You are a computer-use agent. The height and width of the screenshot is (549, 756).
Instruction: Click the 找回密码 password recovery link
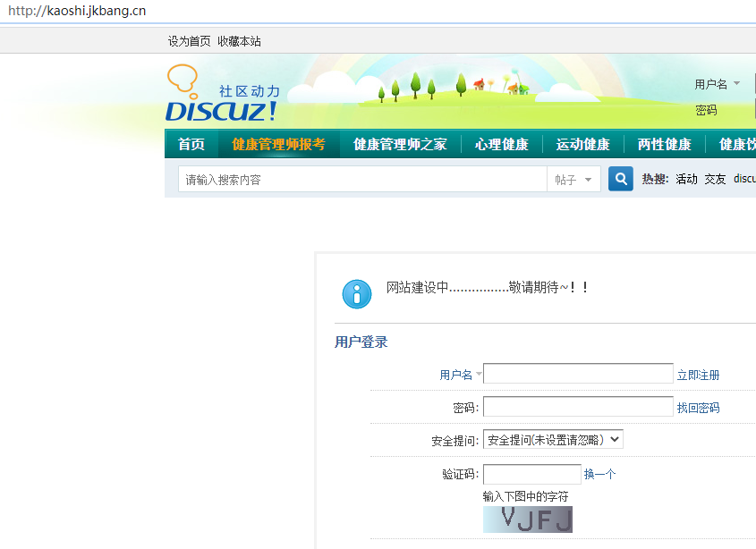tap(698, 408)
